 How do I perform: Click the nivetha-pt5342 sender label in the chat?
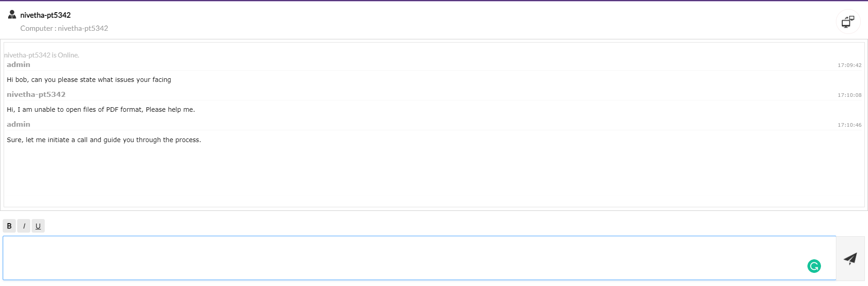(36, 95)
